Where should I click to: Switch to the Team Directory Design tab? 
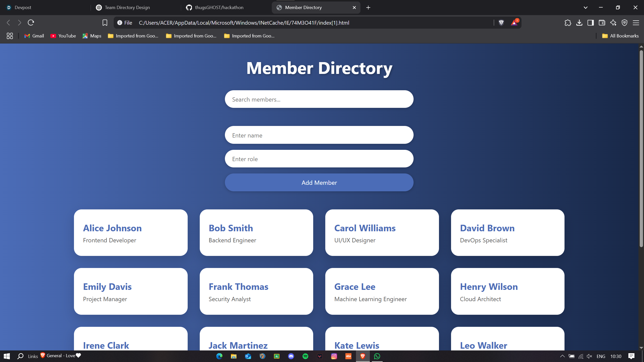click(127, 8)
